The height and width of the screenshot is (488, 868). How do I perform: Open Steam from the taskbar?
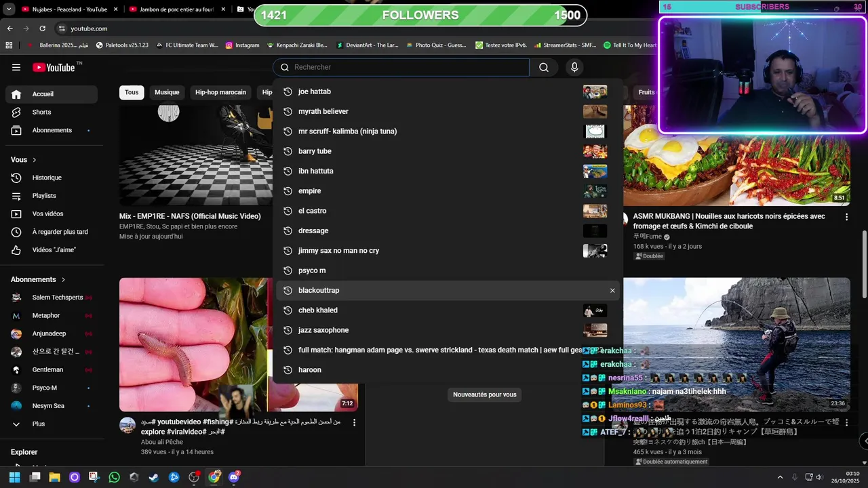(x=154, y=477)
